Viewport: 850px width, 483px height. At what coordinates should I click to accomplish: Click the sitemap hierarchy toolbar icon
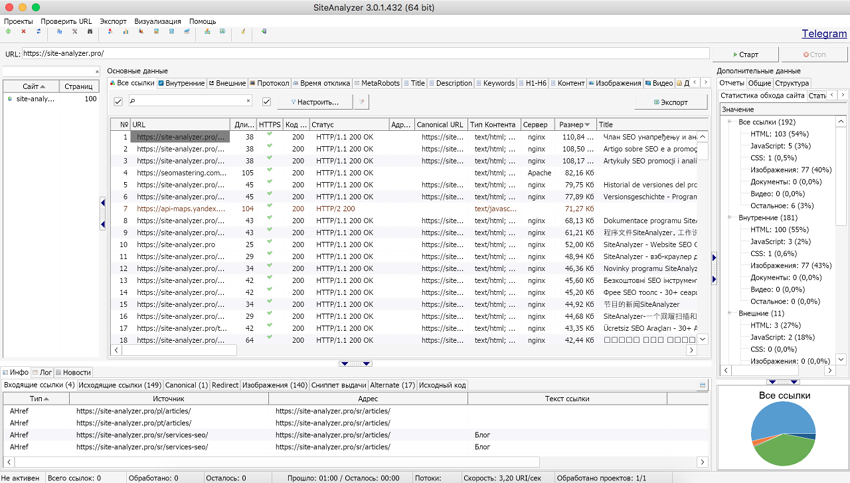pos(207,31)
